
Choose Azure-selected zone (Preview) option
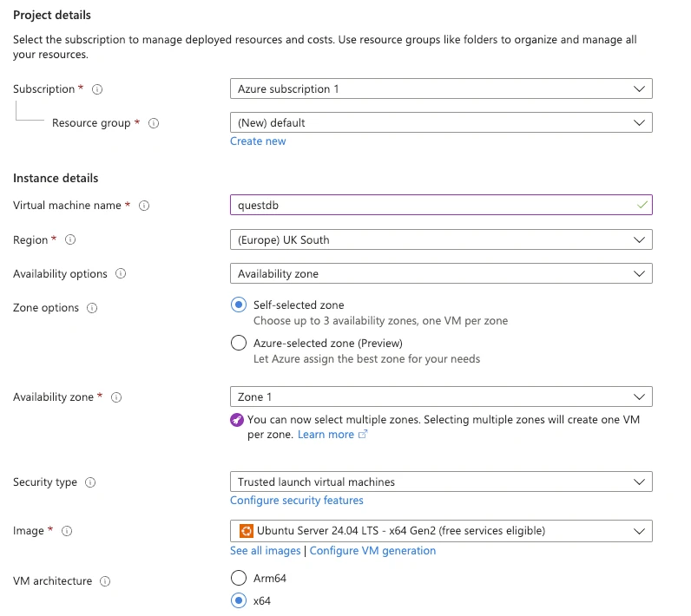239,343
